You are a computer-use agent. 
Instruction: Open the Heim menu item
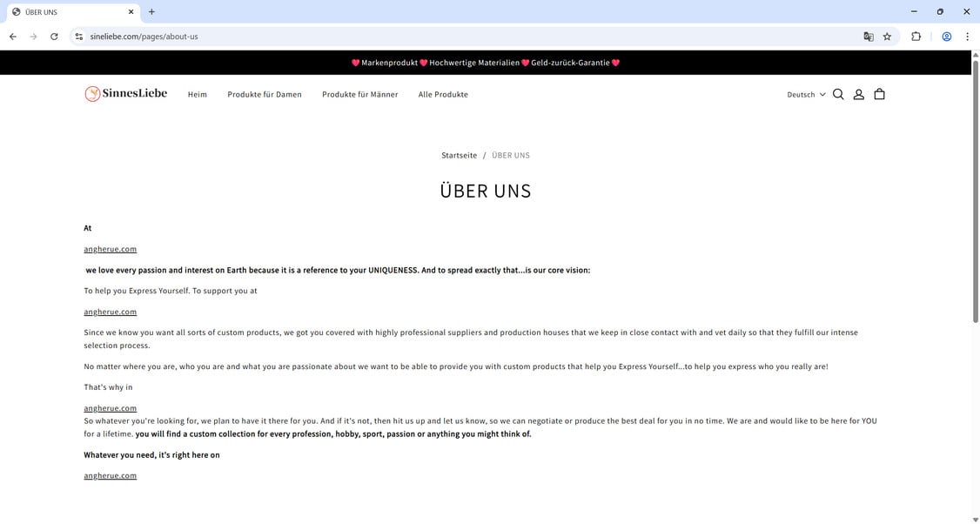(198, 94)
